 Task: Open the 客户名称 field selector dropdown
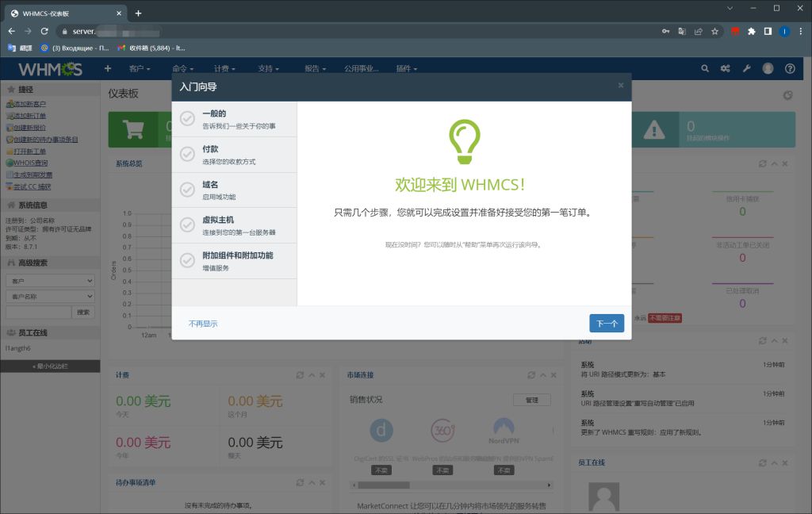coord(49,295)
